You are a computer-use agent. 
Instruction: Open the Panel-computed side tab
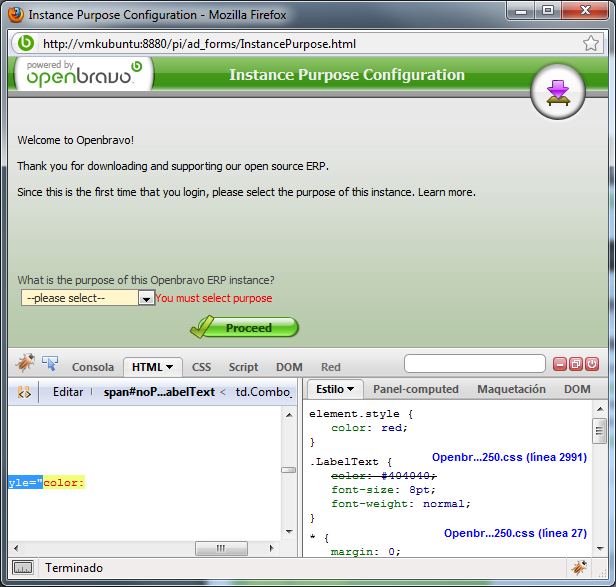(x=416, y=389)
